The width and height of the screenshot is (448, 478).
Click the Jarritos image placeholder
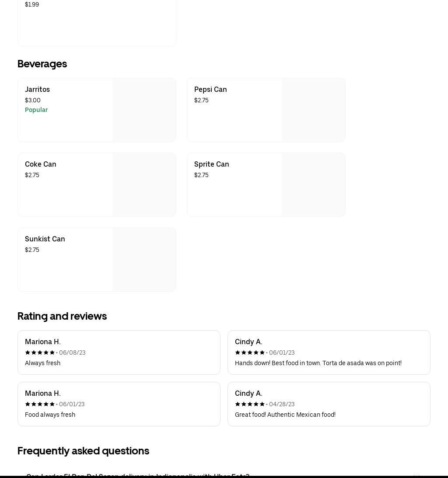tap(144, 110)
